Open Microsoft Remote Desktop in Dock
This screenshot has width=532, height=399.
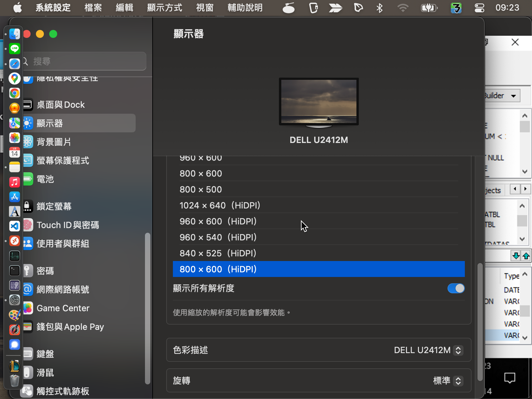coord(15,241)
